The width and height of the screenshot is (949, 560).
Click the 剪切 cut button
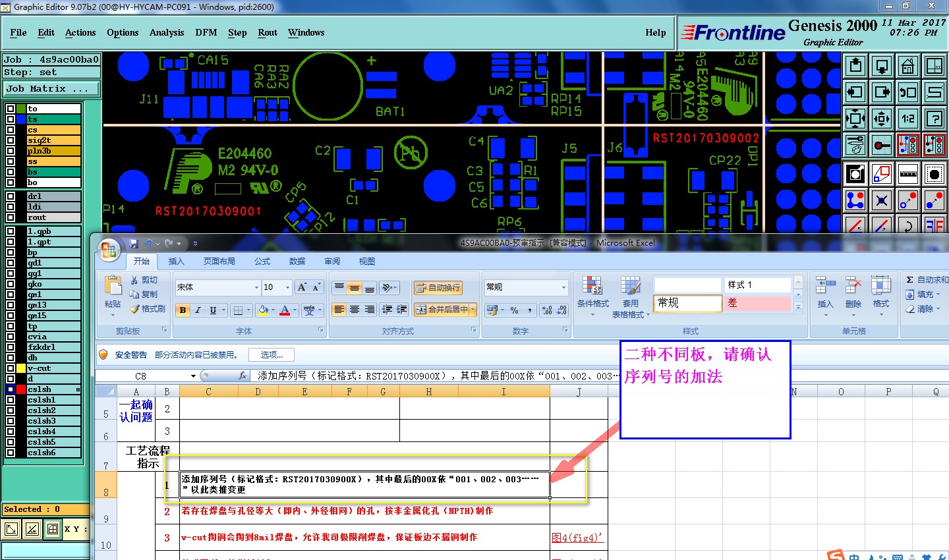pos(144,280)
